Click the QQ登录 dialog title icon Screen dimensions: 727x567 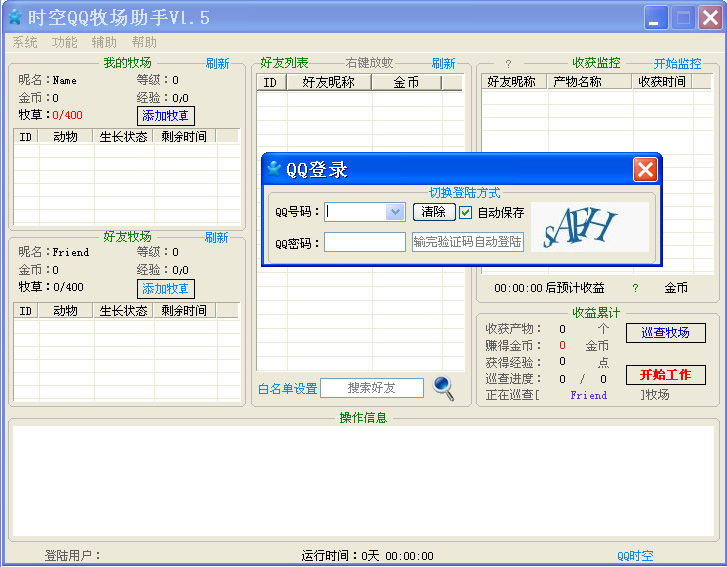[x=274, y=169]
